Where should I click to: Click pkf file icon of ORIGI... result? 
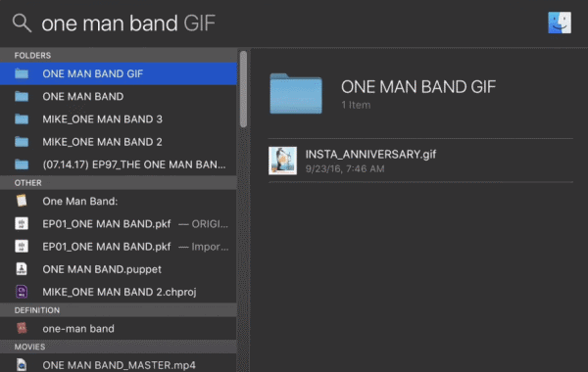[x=22, y=223]
